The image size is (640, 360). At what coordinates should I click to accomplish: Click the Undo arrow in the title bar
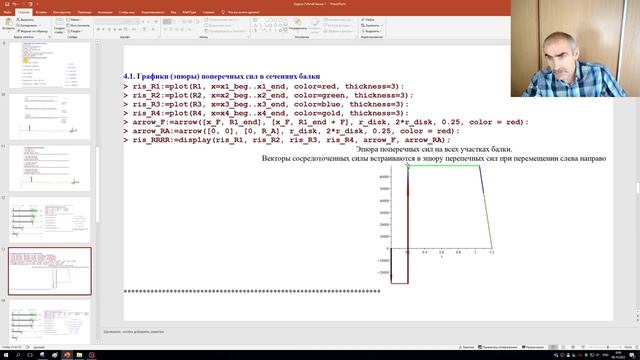(15, 4)
